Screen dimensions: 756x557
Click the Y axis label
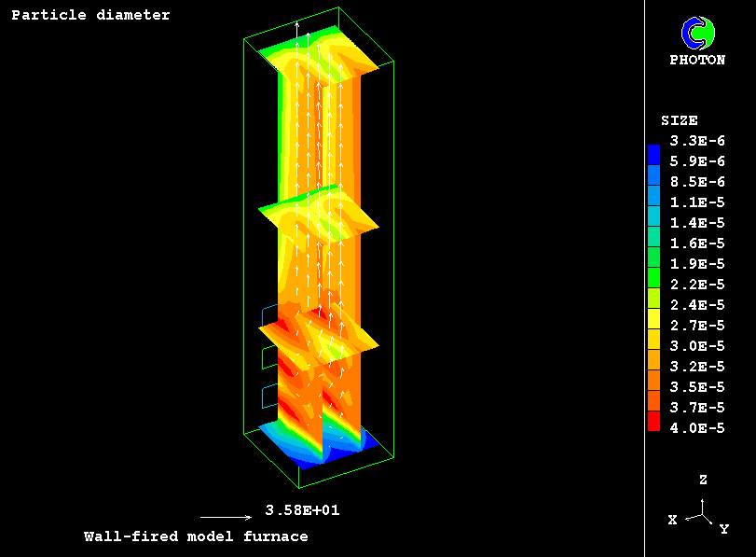tap(723, 529)
